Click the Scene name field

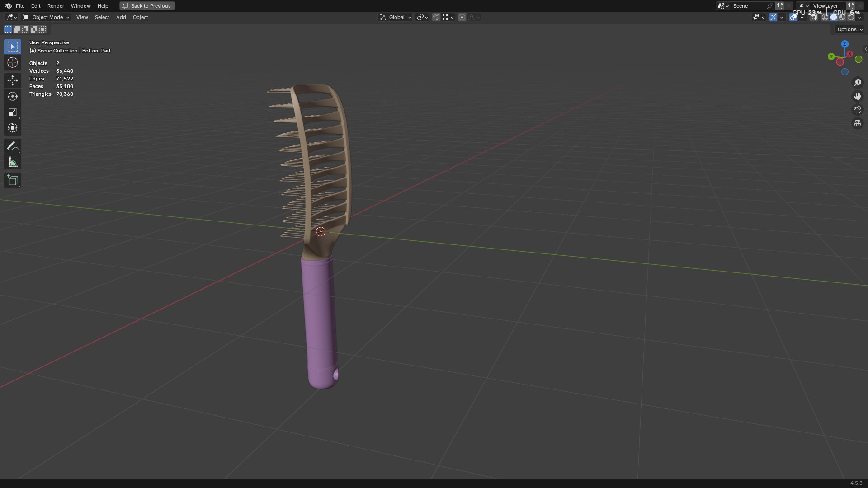tap(748, 6)
